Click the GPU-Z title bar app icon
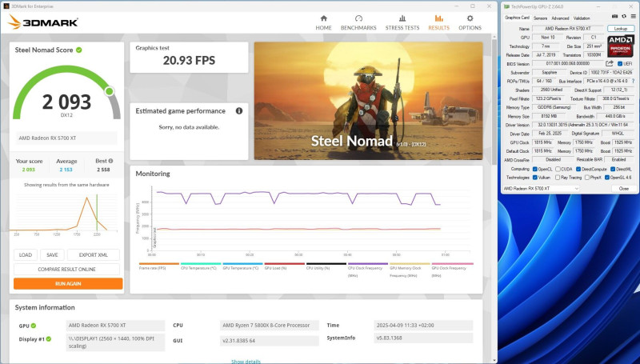 [x=506, y=6]
